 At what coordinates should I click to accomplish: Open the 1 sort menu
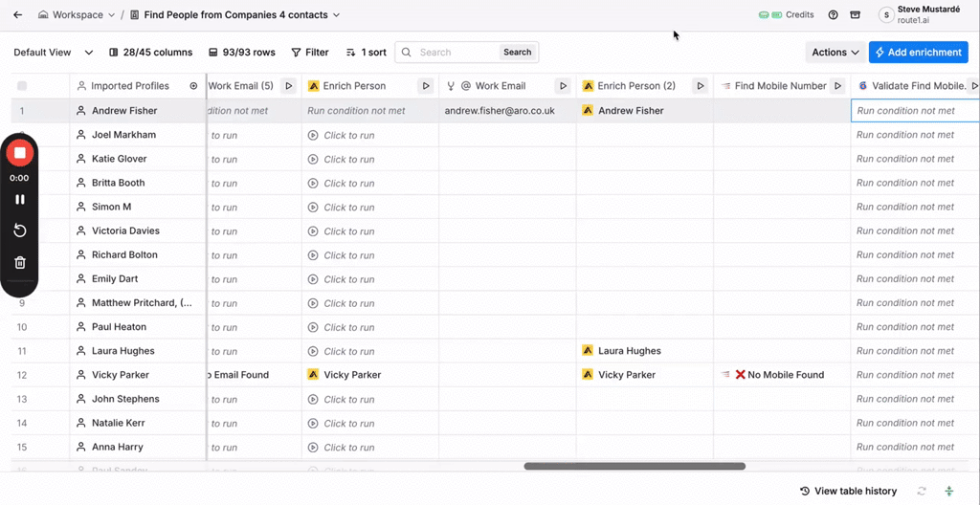point(367,53)
